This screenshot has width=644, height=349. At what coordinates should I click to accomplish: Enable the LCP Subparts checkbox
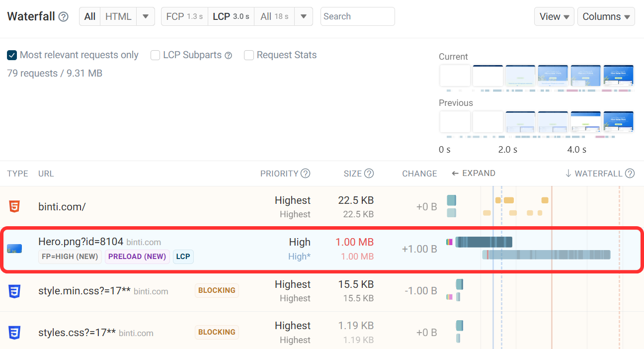(x=155, y=55)
